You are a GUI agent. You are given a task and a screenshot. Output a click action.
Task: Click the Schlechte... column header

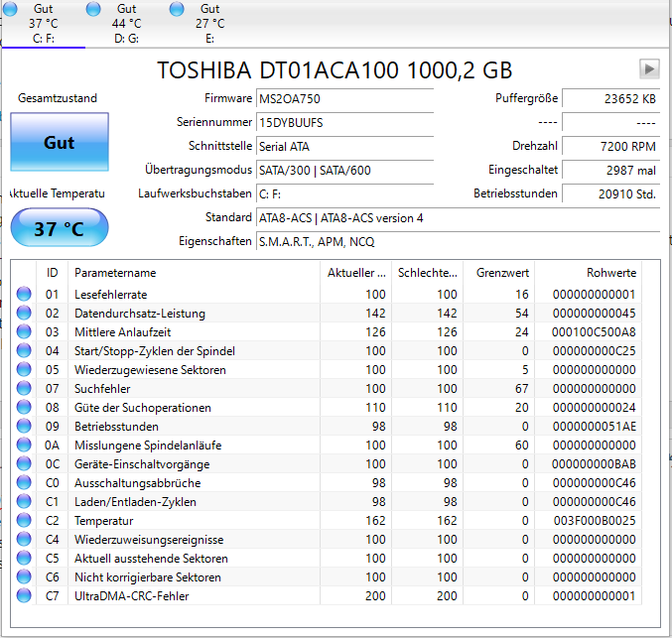click(x=427, y=273)
